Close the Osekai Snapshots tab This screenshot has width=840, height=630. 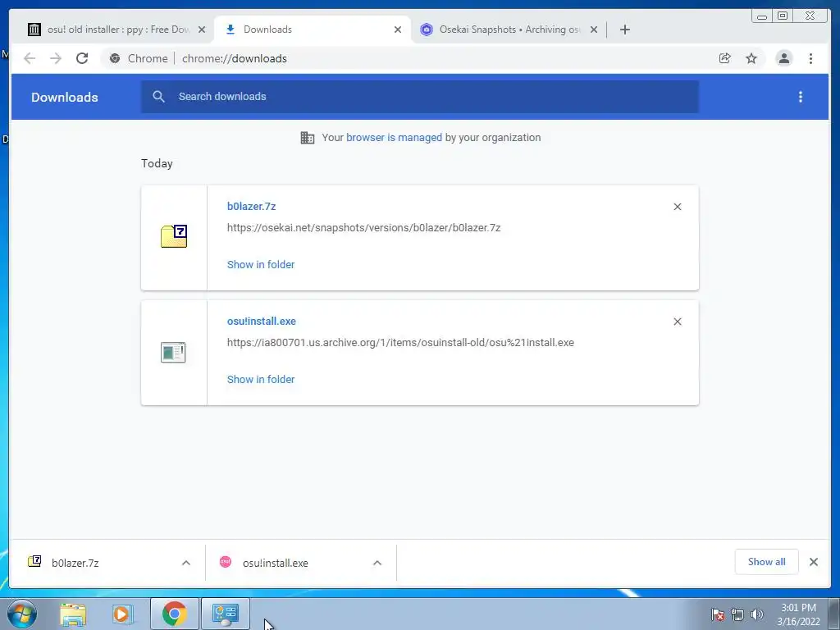(594, 30)
